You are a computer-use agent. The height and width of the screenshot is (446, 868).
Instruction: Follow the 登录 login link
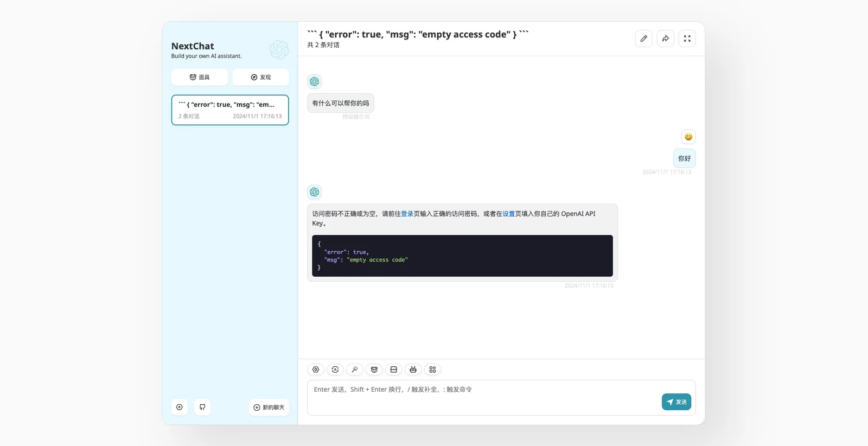click(x=407, y=214)
